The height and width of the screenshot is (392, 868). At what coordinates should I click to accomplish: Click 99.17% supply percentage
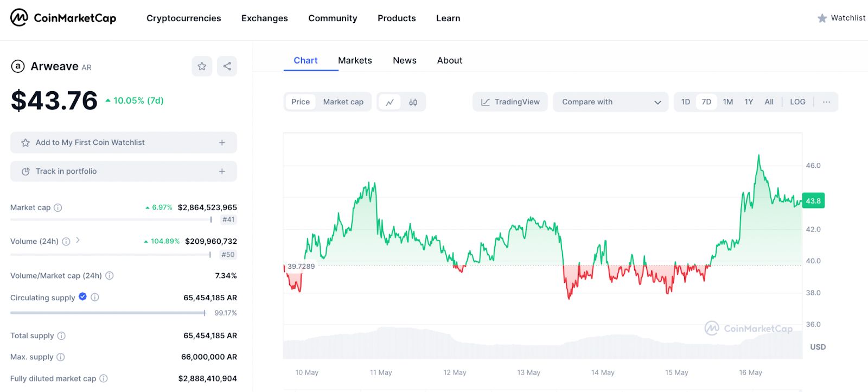click(x=226, y=313)
